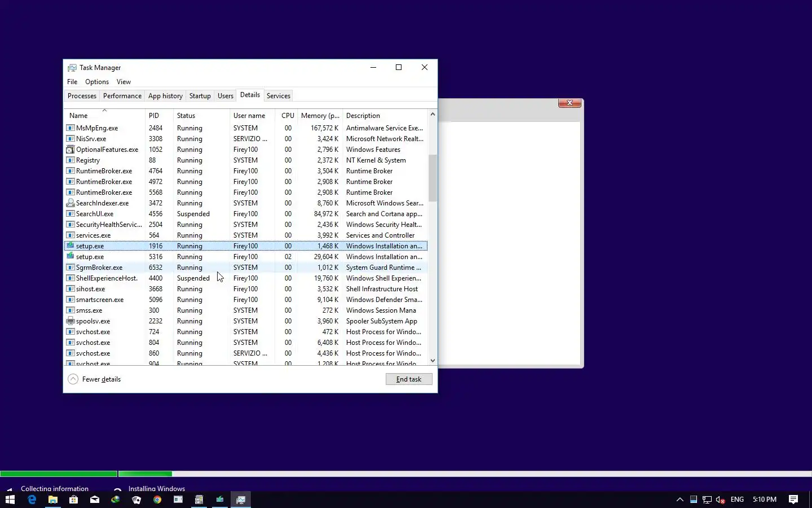
Task: Switch to Task Manager taskbar button
Action: click(241, 500)
